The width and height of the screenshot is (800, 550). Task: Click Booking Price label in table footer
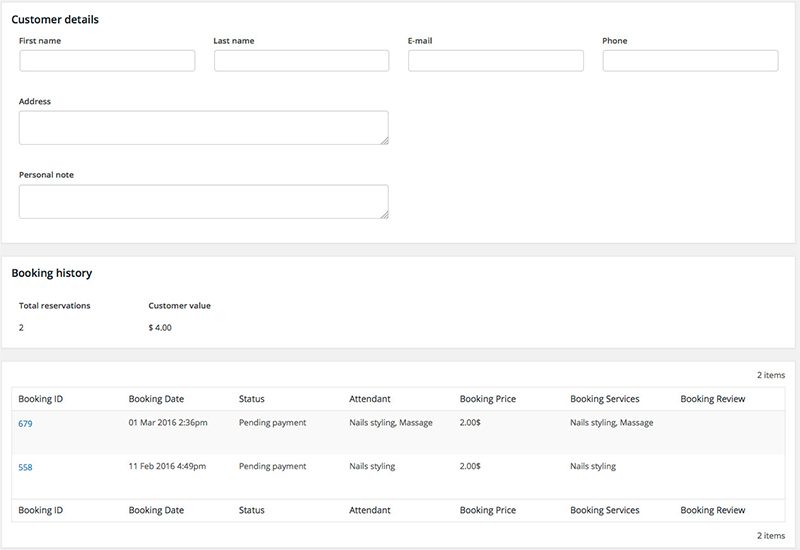(x=488, y=510)
